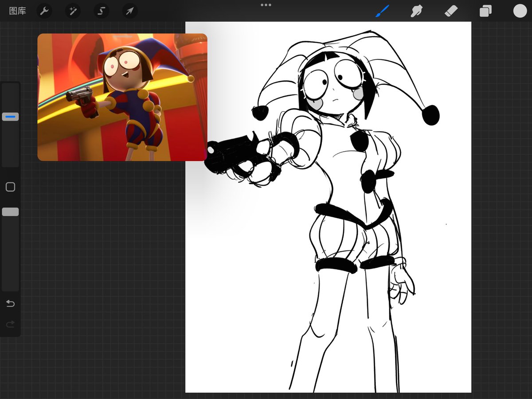Select the Eraser tool
Image resolution: width=532 pixels, height=399 pixels.
coord(451,11)
